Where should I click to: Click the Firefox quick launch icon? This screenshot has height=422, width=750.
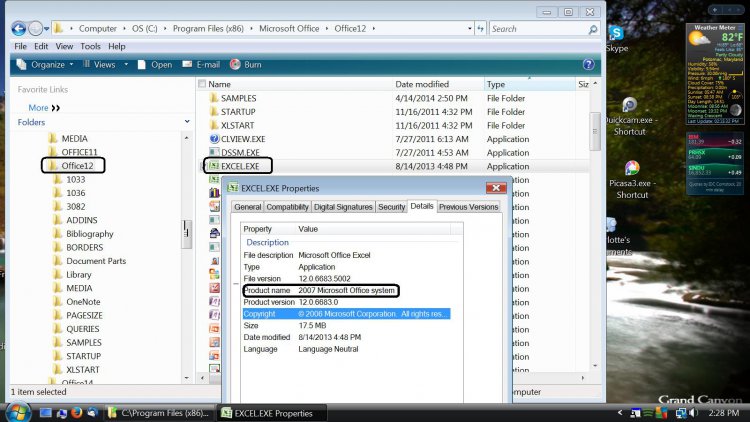coord(77,412)
